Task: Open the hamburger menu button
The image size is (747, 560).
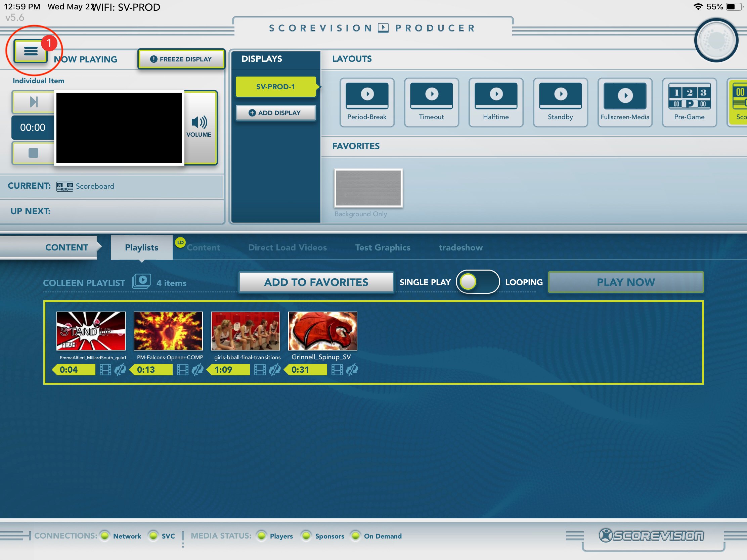Action: click(30, 51)
